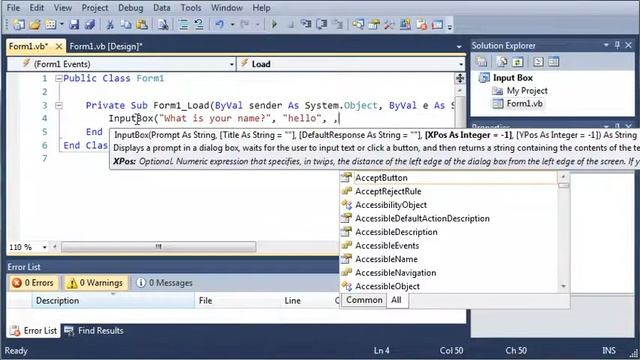The width and height of the screenshot is (640, 360).
Task: Click the New Project toolbar icon
Action: pos(18,24)
